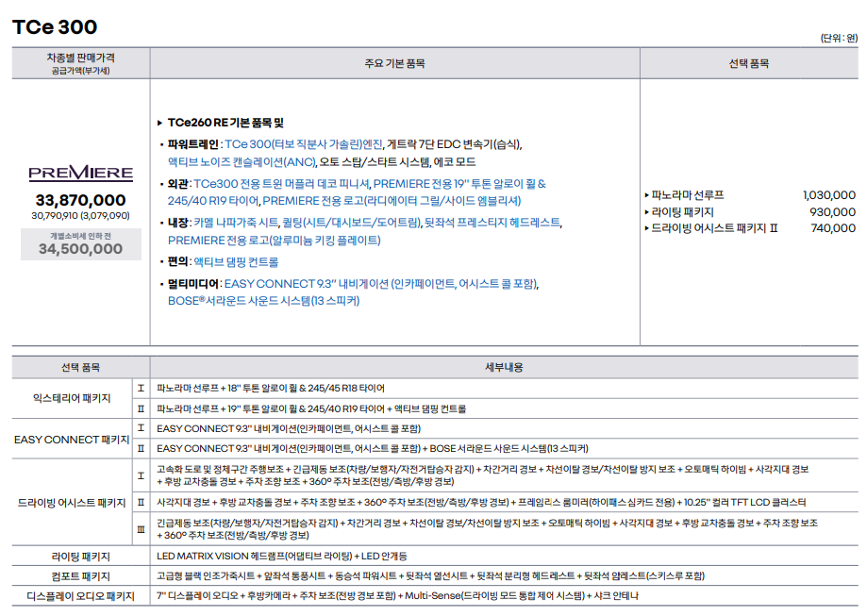Click the 1,030,000 option price
This screenshot has height=616, width=867.
tap(829, 195)
